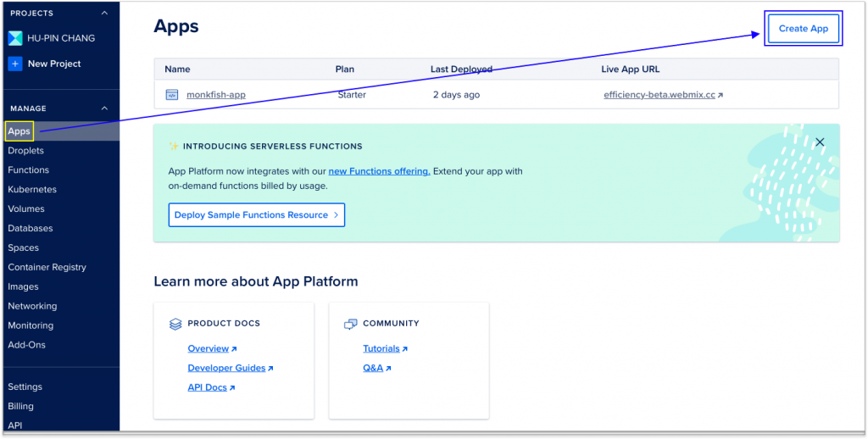Open Billing in the sidebar
Screen dimensions: 868x439
(21, 407)
